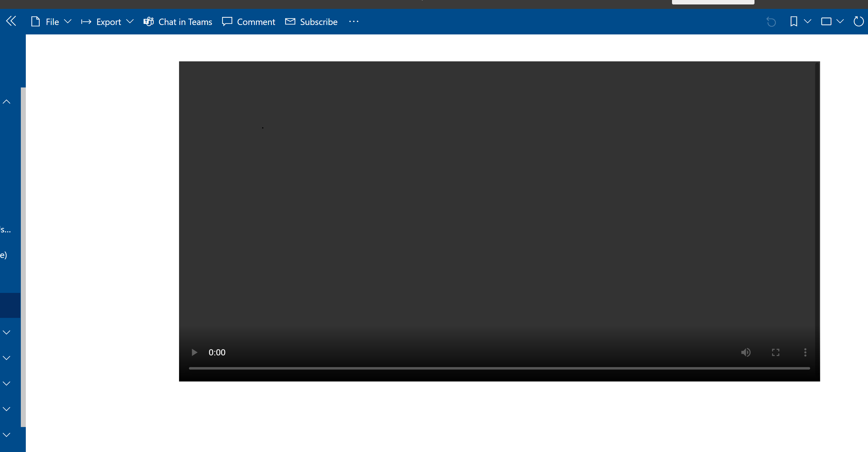This screenshot has width=868, height=452.
Task: Click the video progress bar
Action: (499, 368)
